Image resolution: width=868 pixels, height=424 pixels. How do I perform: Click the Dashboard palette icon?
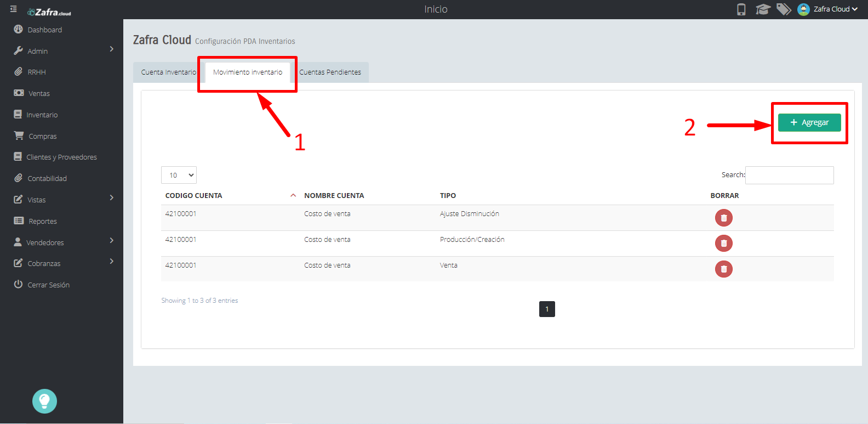18,29
